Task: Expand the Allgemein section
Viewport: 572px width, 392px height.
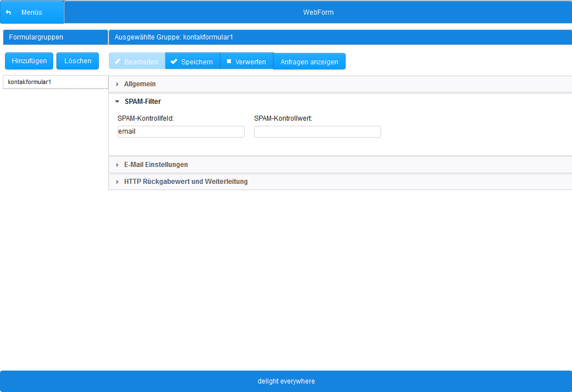Action: 140,83
